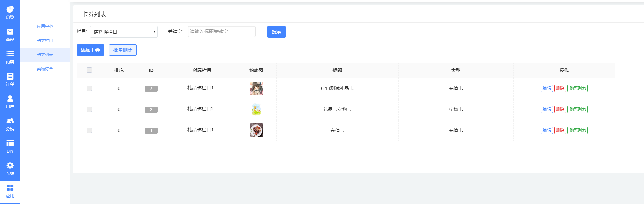Click 删除 for 6.18测试礼品卡

(x=560, y=88)
